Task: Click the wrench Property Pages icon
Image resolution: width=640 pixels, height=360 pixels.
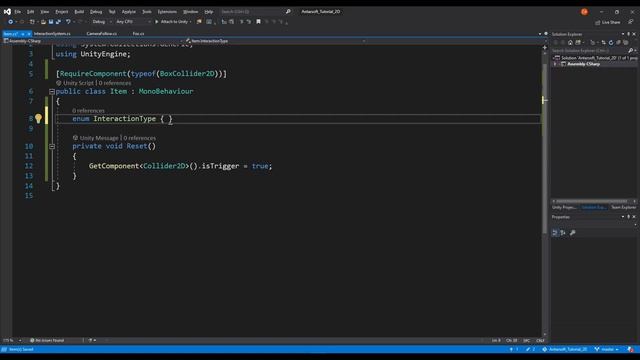Action: point(573,233)
